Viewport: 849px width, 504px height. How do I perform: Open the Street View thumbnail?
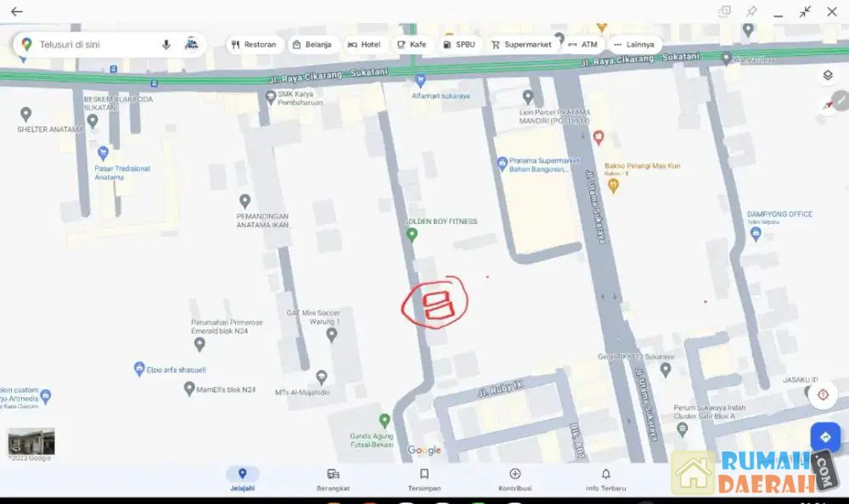[31, 442]
